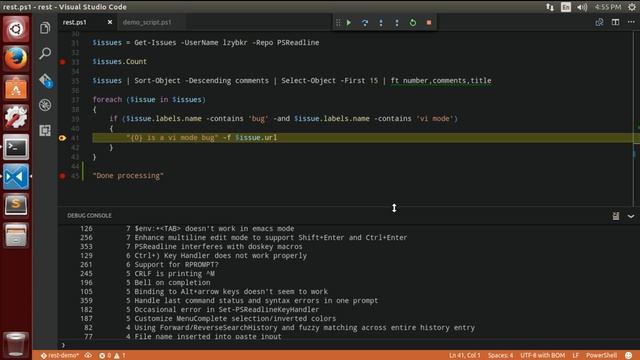
Task: Open the Trash from the launcher
Action: tap(16, 344)
